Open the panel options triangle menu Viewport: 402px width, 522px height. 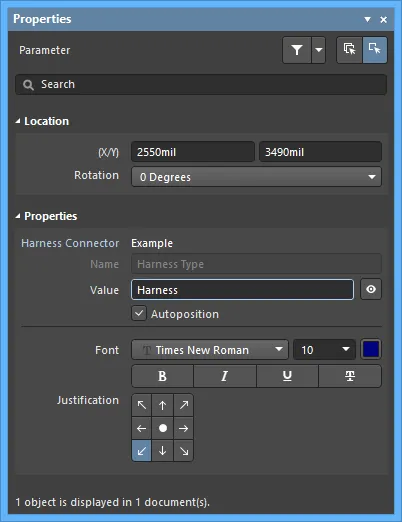pos(367,19)
